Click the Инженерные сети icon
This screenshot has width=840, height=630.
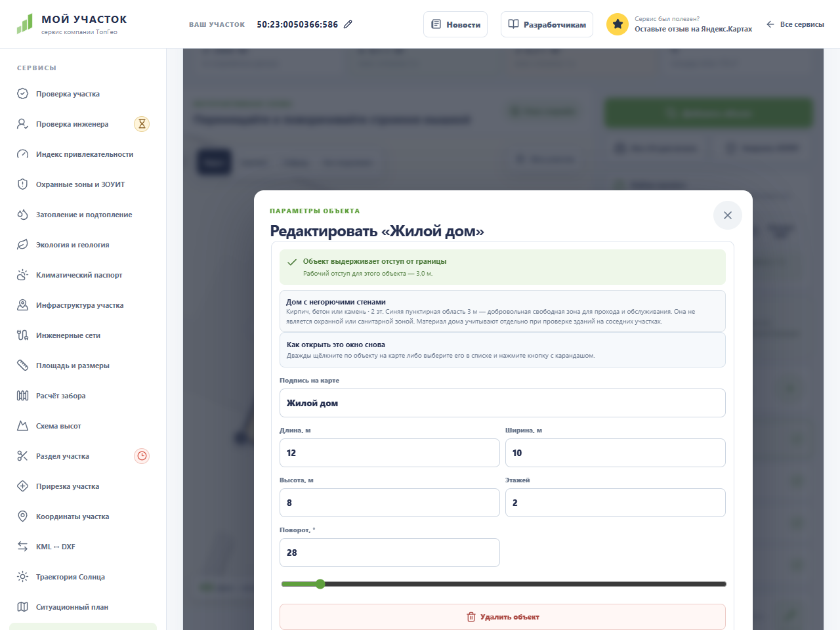pos(22,335)
